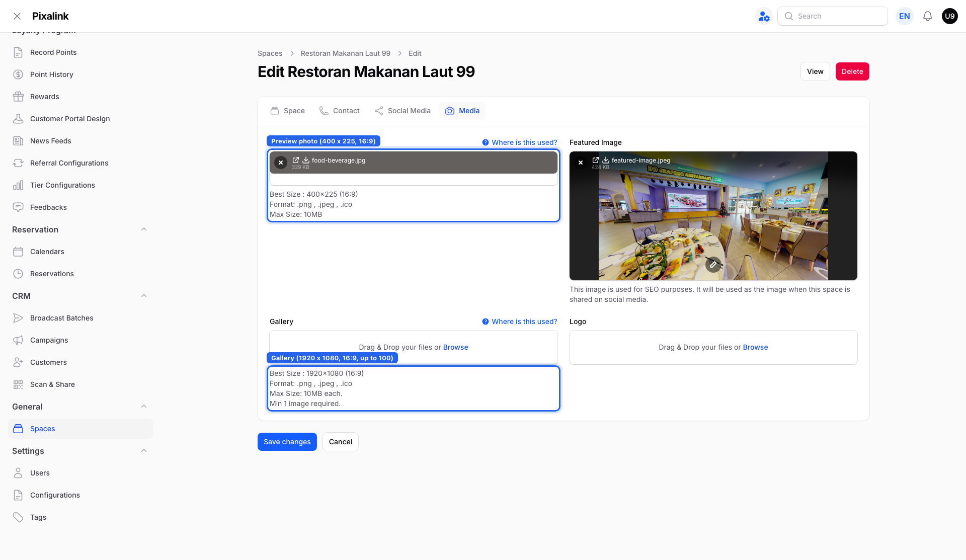The image size is (966, 560).
Task: Click the Calendars icon
Action: [18, 252]
